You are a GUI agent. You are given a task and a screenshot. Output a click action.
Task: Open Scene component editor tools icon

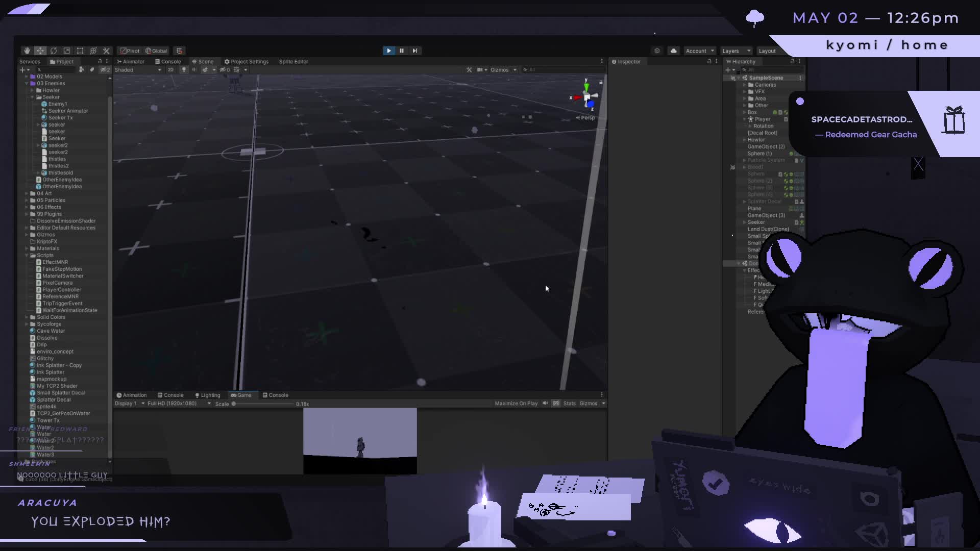(x=469, y=69)
